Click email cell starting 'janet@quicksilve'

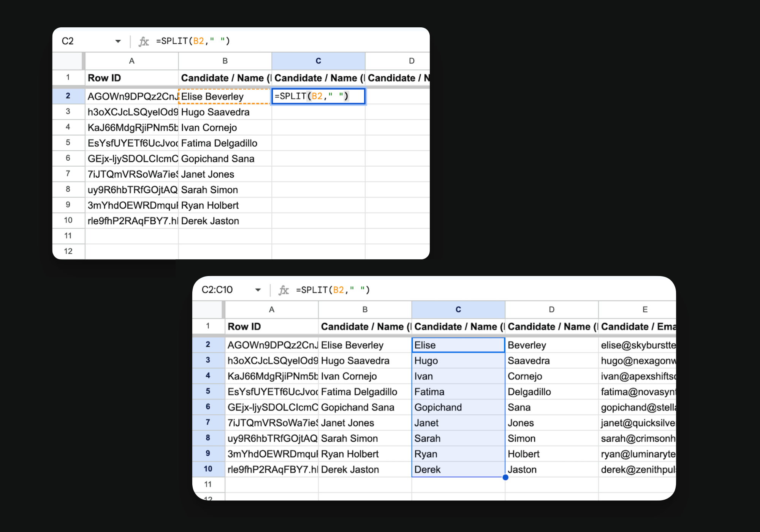(637, 423)
